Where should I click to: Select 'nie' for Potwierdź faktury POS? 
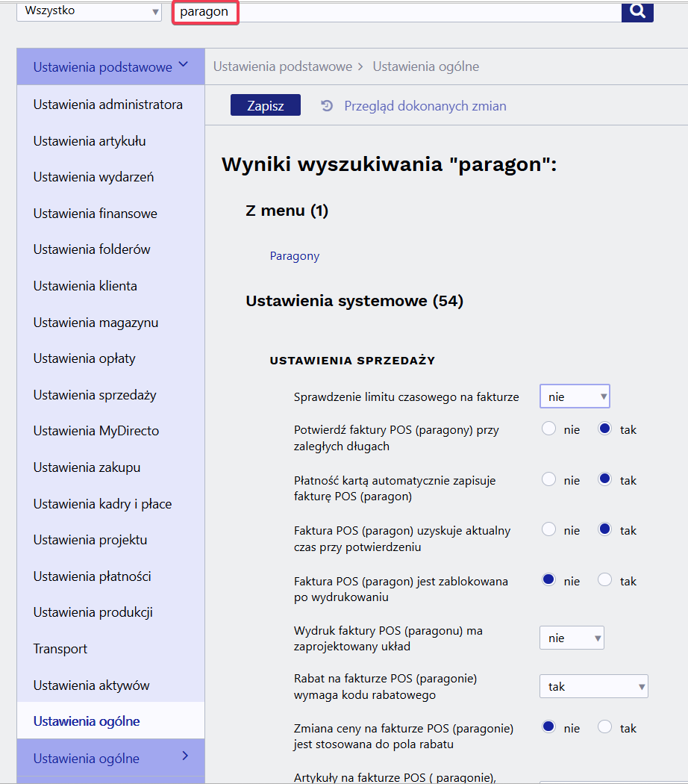pyautogui.click(x=549, y=429)
